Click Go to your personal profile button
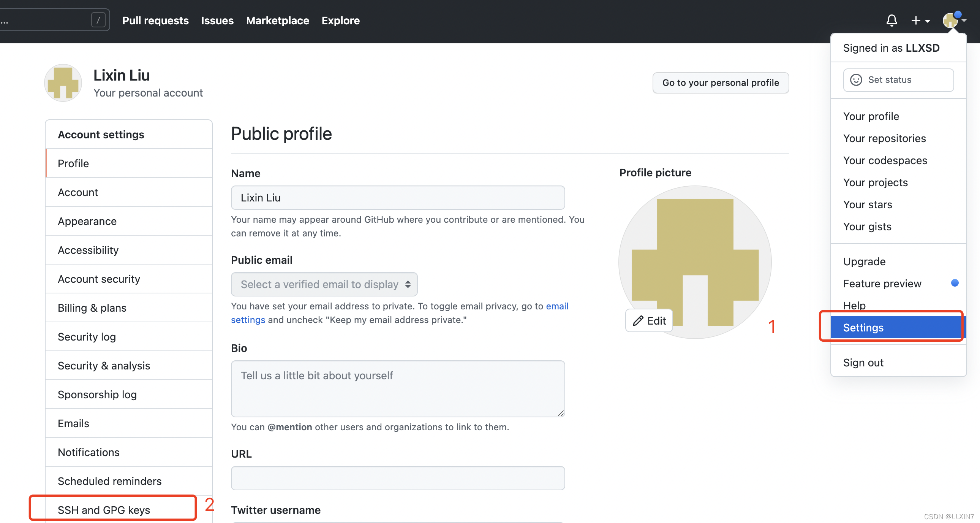 721,82
